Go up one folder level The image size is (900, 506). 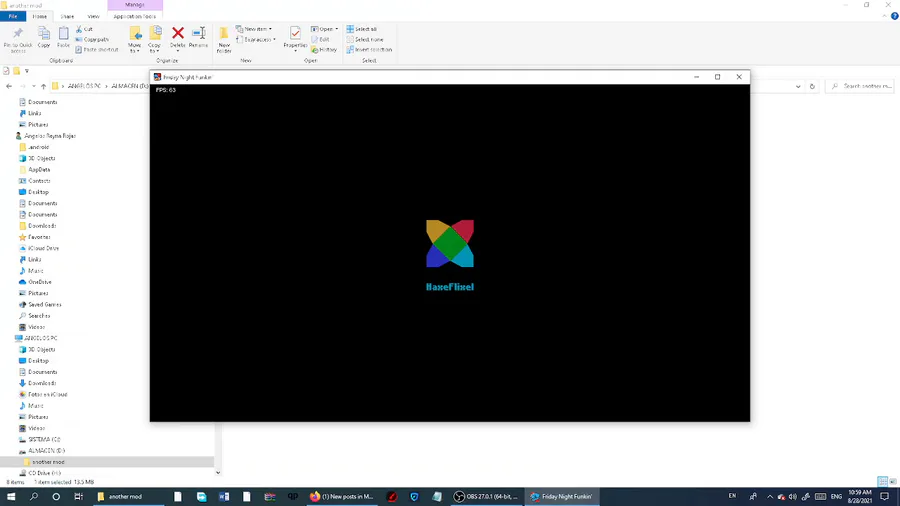(x=43, y=86)
